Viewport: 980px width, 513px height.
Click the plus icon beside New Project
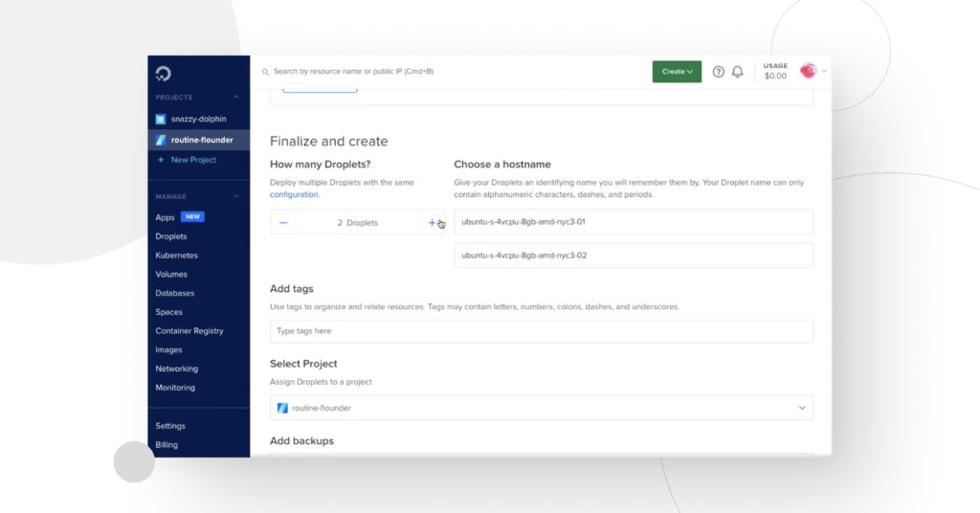[x=161, y=160]
